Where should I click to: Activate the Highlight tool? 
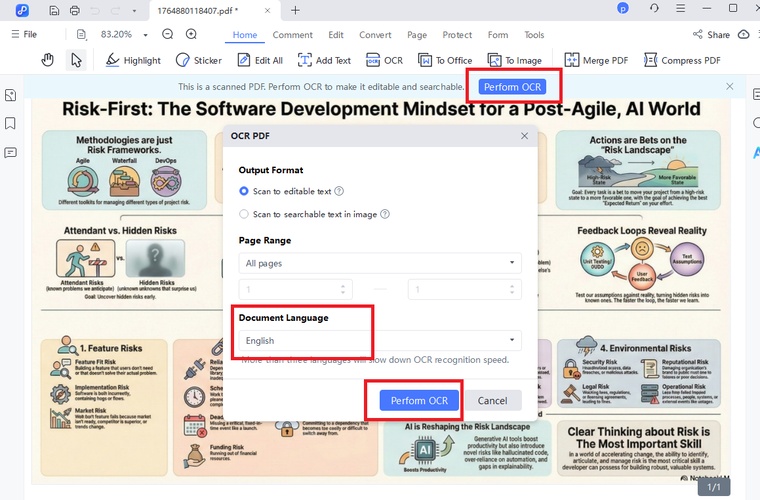133,61
